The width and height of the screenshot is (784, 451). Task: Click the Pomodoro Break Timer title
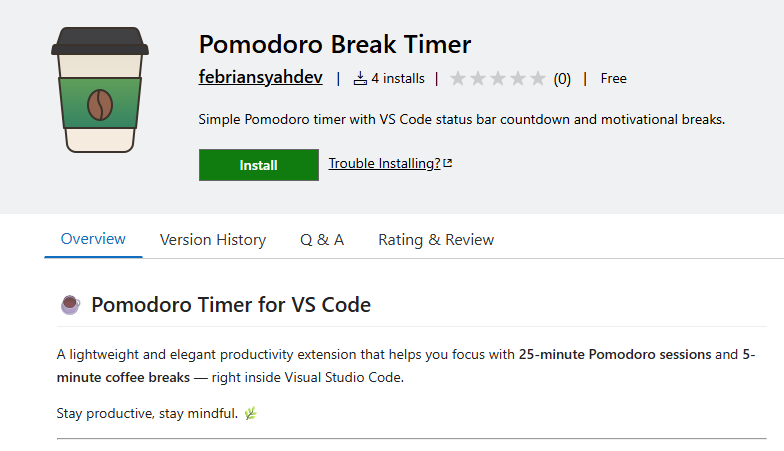click(x=334, y=44)
